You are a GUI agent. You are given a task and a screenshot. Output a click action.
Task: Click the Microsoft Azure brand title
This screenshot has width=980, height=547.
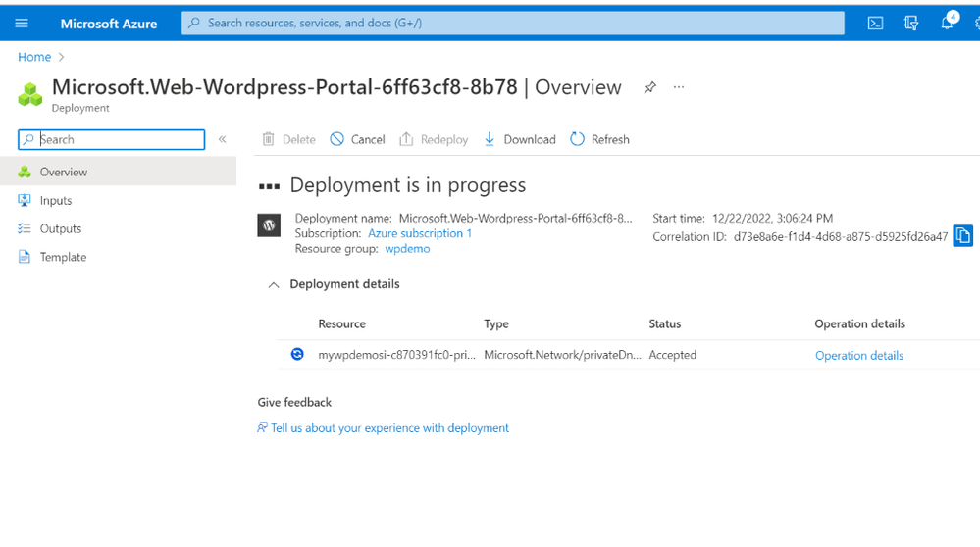[x=109, y=24]
